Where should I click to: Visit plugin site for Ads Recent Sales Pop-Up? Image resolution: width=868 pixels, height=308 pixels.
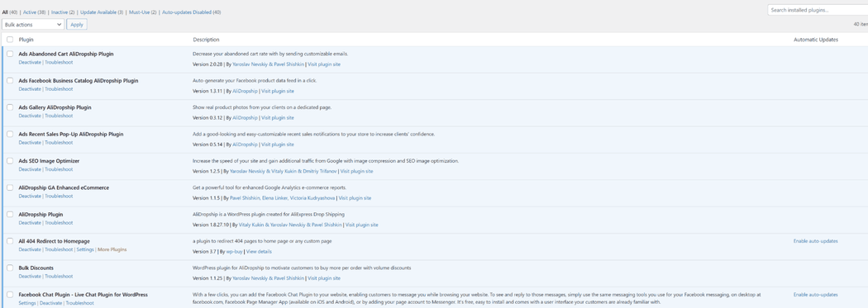coord(278,145)
